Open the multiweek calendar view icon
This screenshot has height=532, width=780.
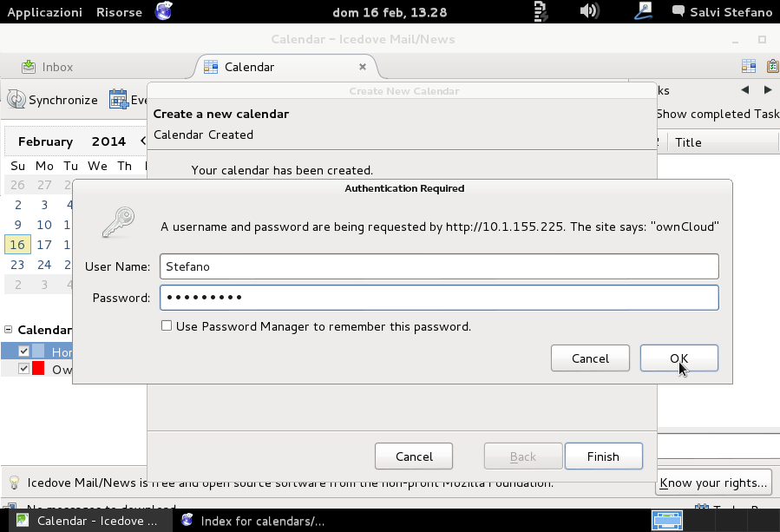pos(748,66)
